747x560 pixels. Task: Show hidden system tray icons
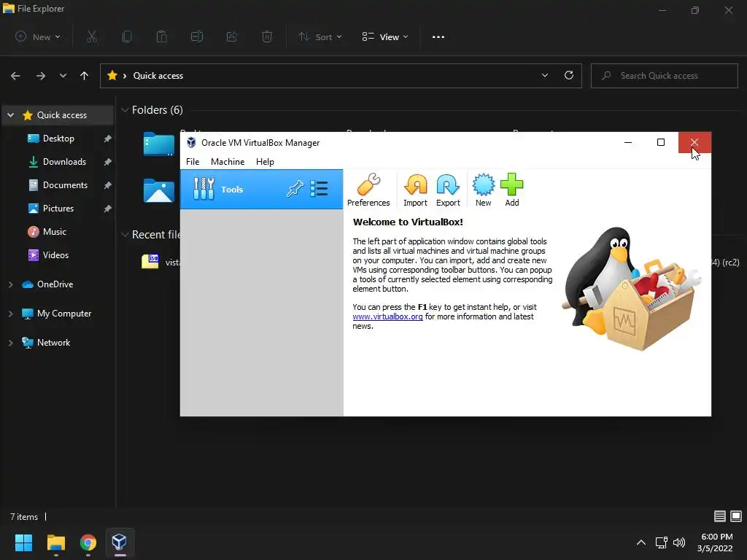point(641,542)
